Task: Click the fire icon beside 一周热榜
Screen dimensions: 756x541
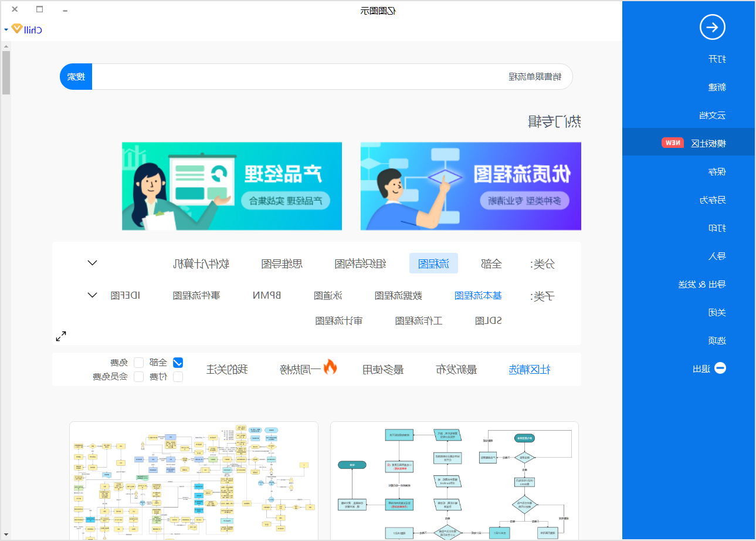Action: pos(331,368)
